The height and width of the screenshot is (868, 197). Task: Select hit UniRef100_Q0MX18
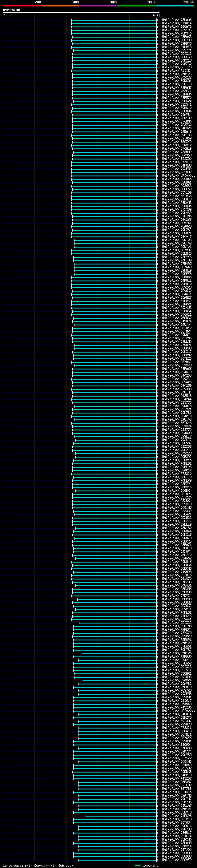point(176,60)
